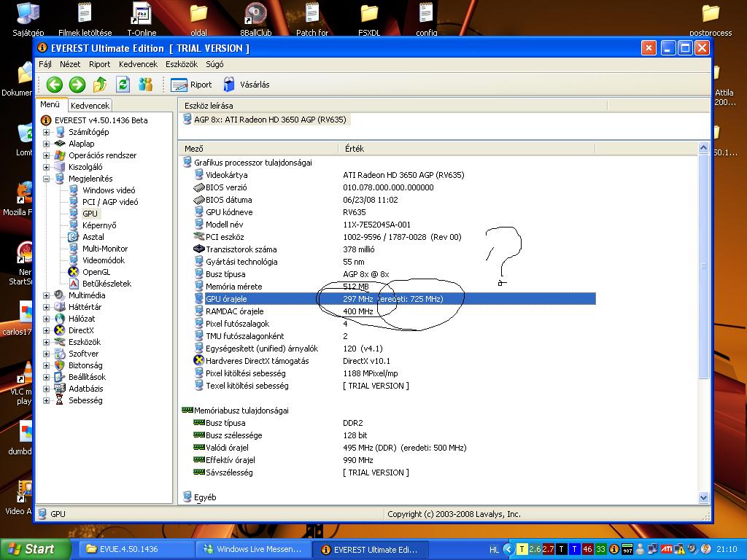Switch to the Kedvencek tab in the sidebar
747x560 pixels.
click(x=90, y=106)
